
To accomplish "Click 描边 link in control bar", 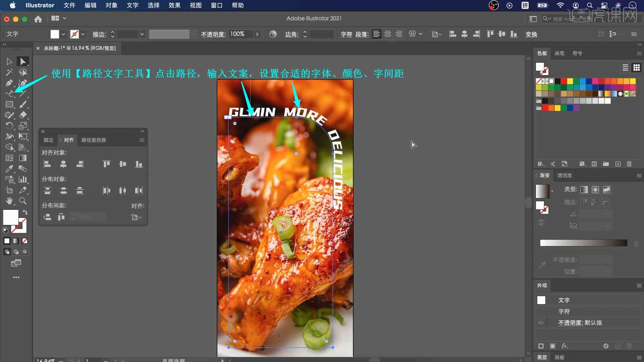I will [x=99, y=34].
